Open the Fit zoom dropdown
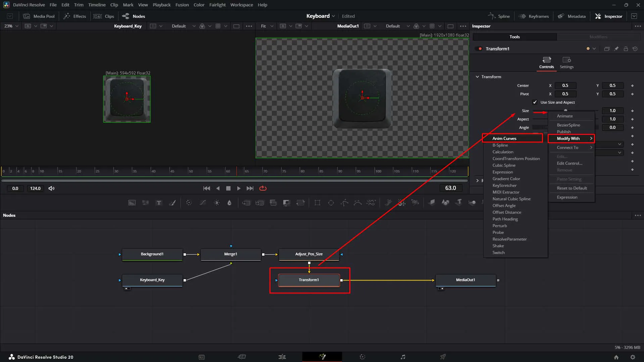Screen dimensions: 644x362 (267, 26)
